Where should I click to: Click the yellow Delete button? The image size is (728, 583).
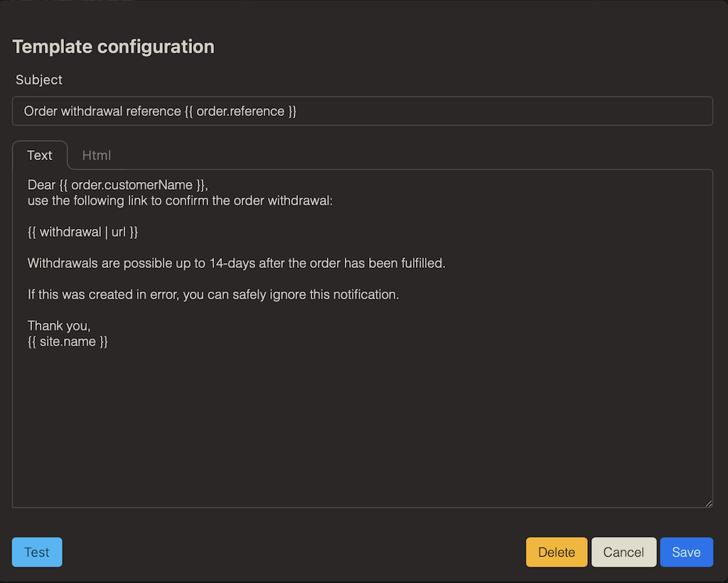point(557,552)
